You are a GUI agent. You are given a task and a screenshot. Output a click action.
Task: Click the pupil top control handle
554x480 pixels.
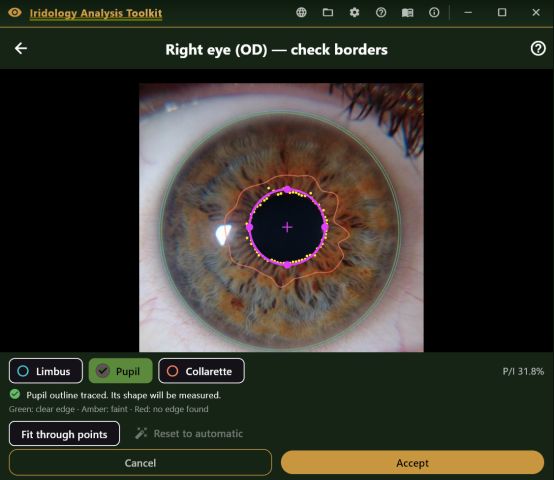(287, 190)
